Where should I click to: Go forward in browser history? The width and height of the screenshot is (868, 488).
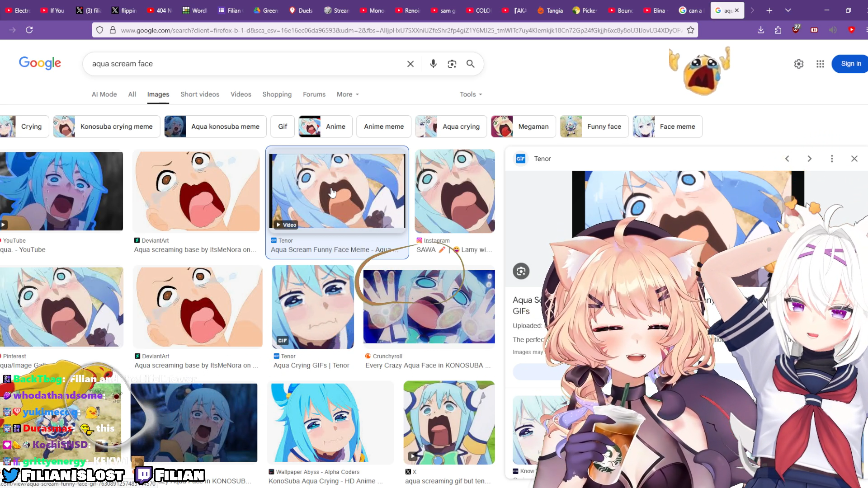point(12,30)
